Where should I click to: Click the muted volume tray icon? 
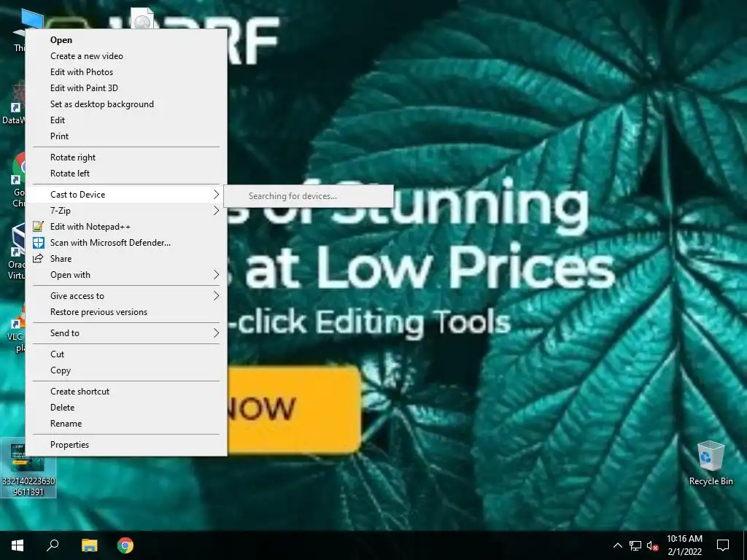pos(653,545)
